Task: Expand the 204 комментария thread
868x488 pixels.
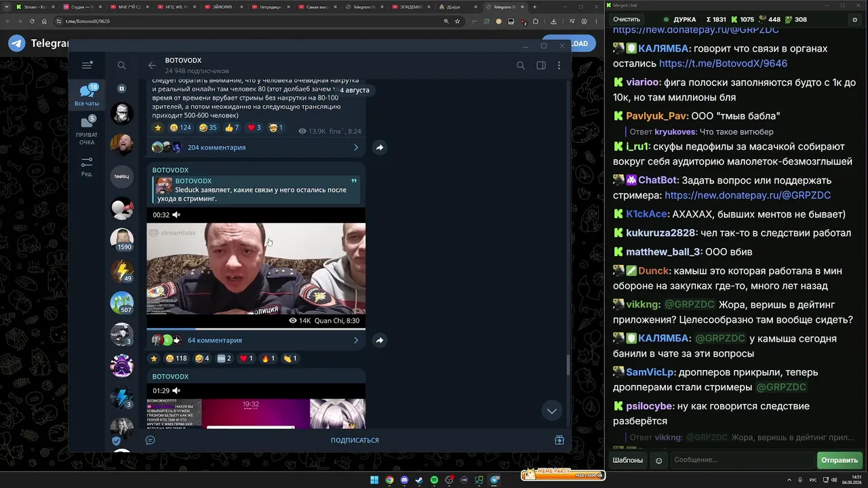Action: (256, 147)
